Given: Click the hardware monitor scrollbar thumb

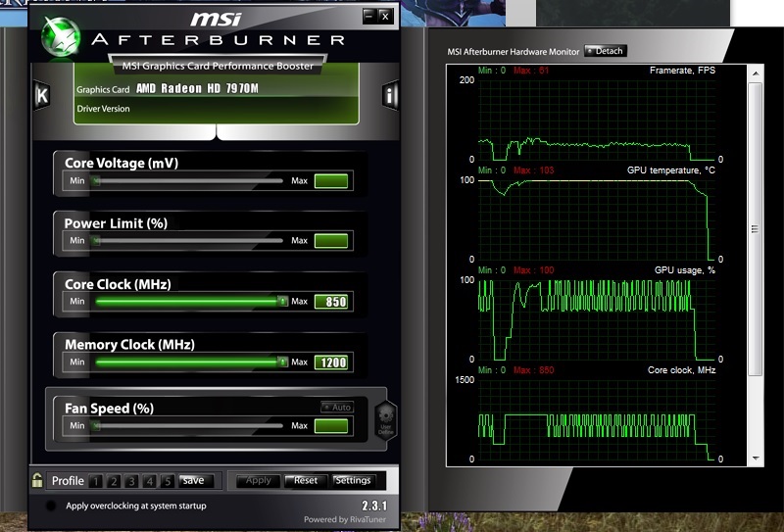Looking at the screenshot, I should (756, 229).
